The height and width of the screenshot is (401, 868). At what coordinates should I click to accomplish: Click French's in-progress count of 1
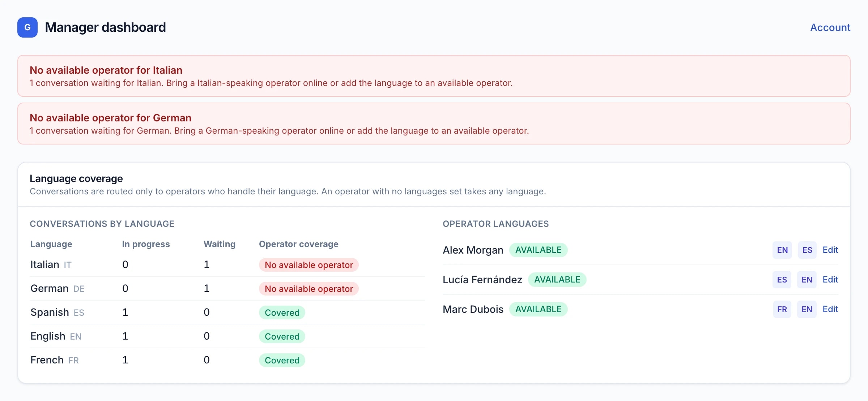pos(125,360)
